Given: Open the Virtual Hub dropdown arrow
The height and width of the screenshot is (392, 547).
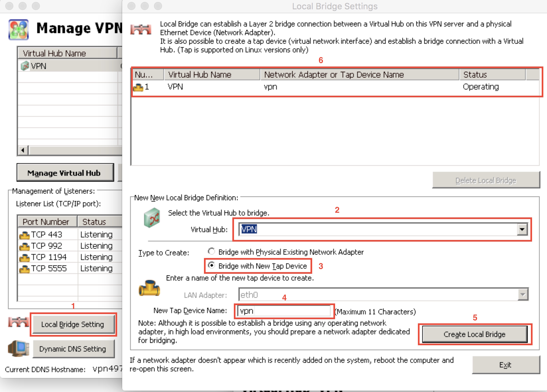Looking at the screenshot, I should (522, 229).
